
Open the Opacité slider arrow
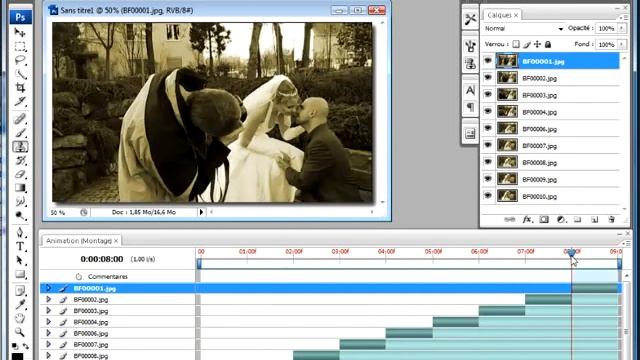coord(622,28)
